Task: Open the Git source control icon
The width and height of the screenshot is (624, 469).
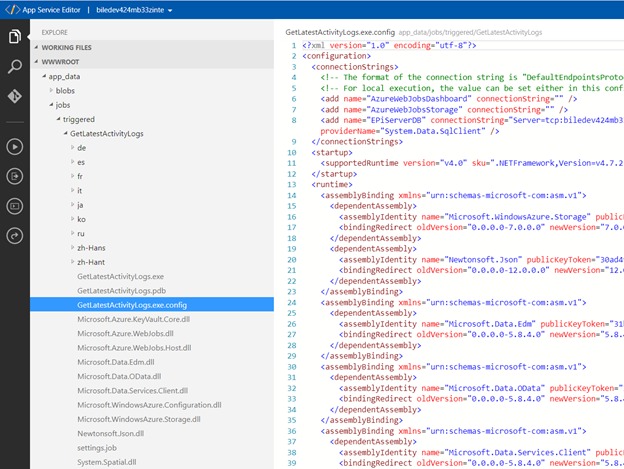Action: click(15, 97)
